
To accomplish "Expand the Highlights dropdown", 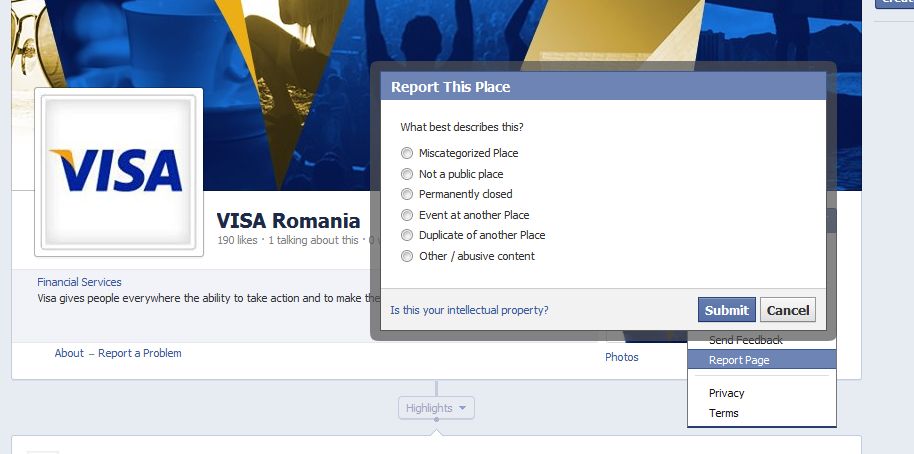I will click(x=436, y=408).
